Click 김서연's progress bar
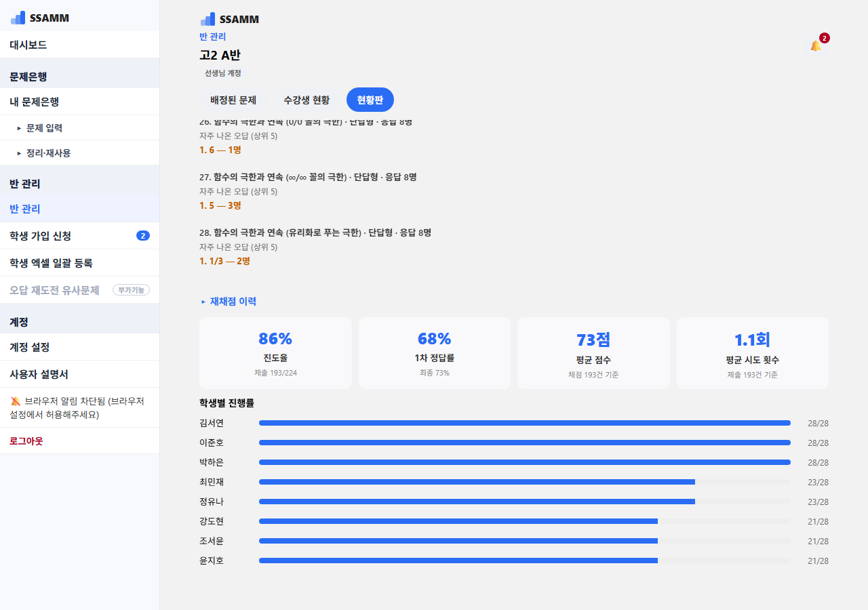 525,423
